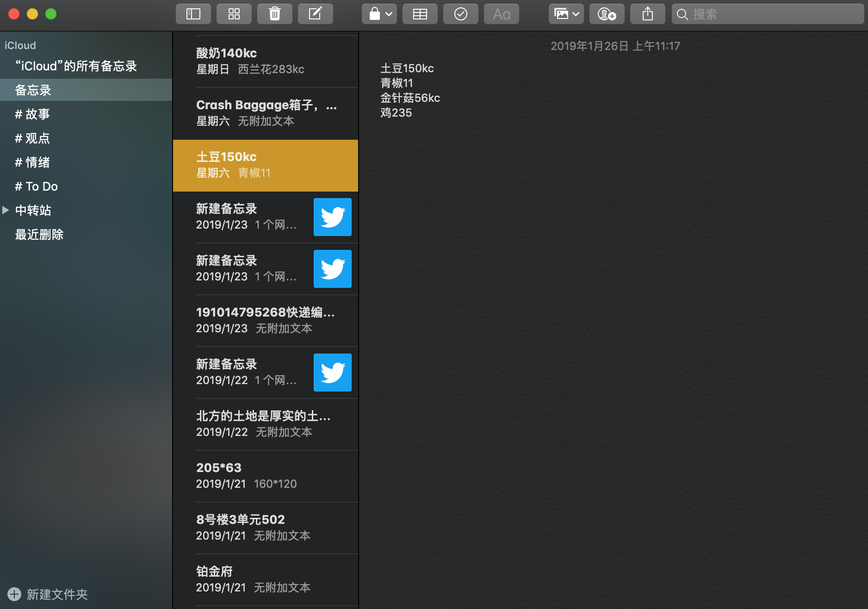This screenshot has height=609, width=868.
Task: Open the 备忘录 folder
Action: pyautogui.click(x=86, y=90)
